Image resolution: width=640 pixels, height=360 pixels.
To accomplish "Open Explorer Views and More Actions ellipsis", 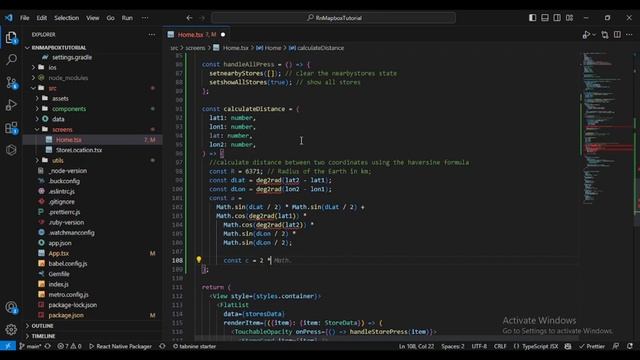I will (152, 35).
